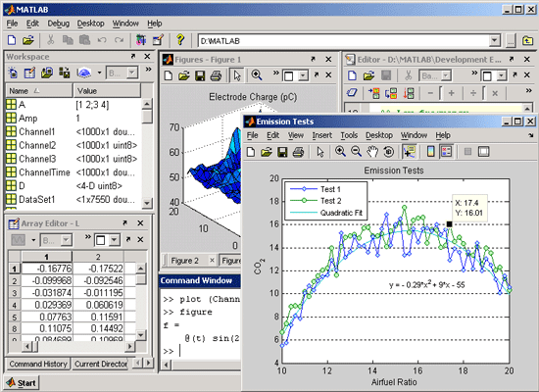Open Array Editor layout dropdown

point(115,240)
